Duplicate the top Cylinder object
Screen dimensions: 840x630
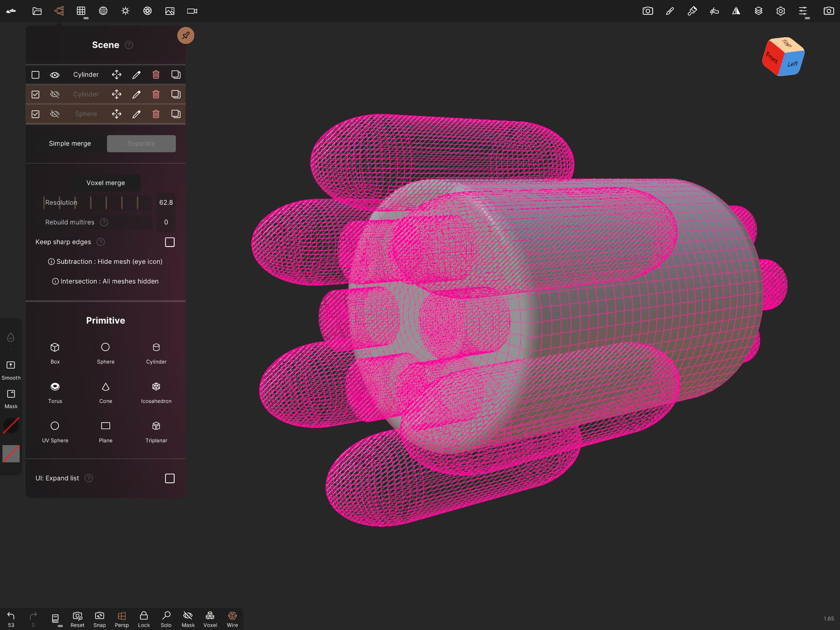point(176,75)
